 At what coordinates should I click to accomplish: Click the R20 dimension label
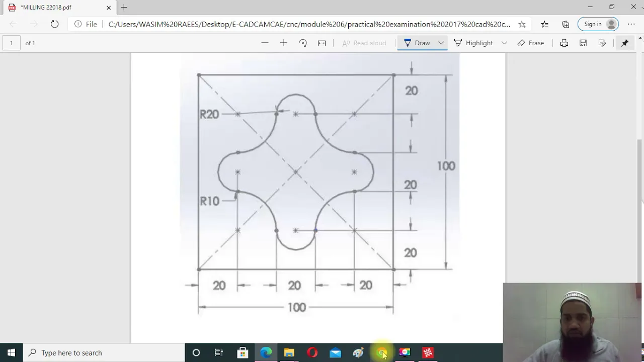coord(209,115)
